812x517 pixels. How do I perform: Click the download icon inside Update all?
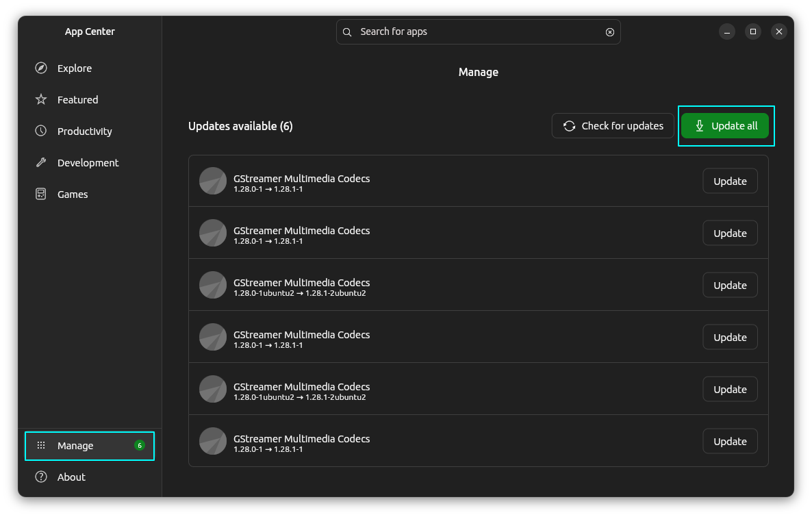coord(699,126)
